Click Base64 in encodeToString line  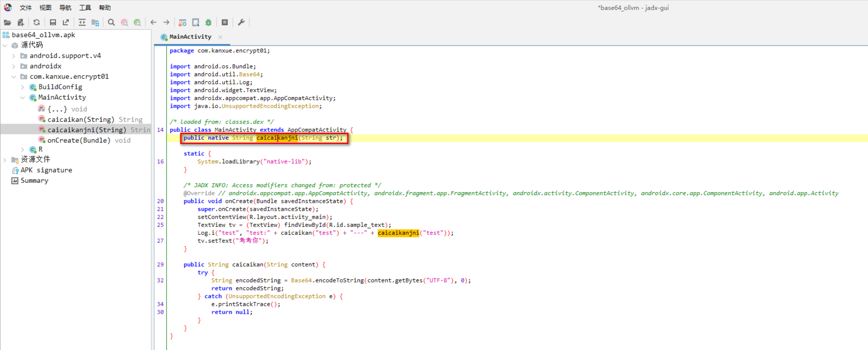(301, 281)
